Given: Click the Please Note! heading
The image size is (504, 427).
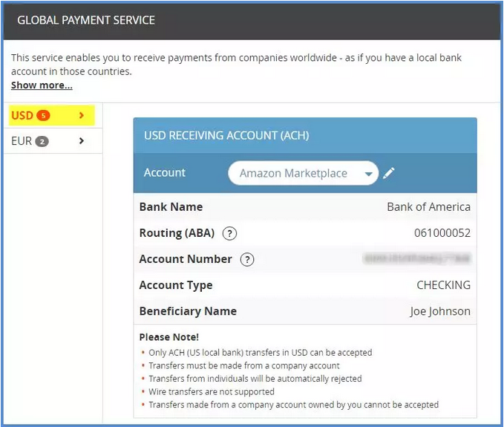Looking at the screenshot, I should (168, 337).
